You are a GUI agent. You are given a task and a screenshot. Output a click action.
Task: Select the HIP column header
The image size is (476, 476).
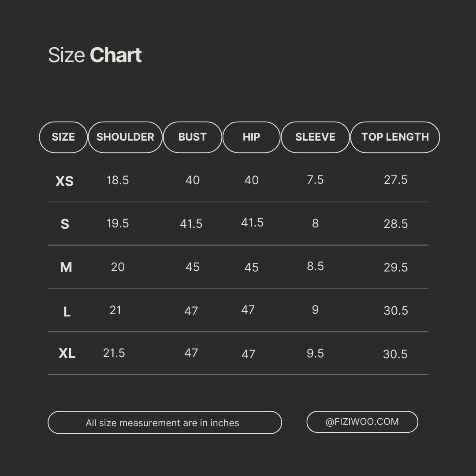tap(251, 137)
